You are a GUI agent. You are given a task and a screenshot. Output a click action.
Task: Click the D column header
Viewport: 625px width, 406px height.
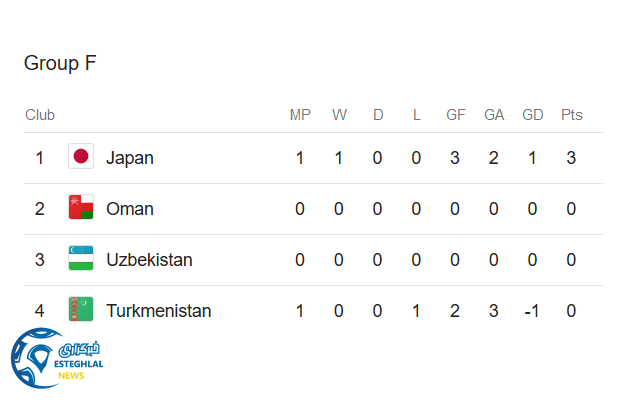[x=378, y=115]
